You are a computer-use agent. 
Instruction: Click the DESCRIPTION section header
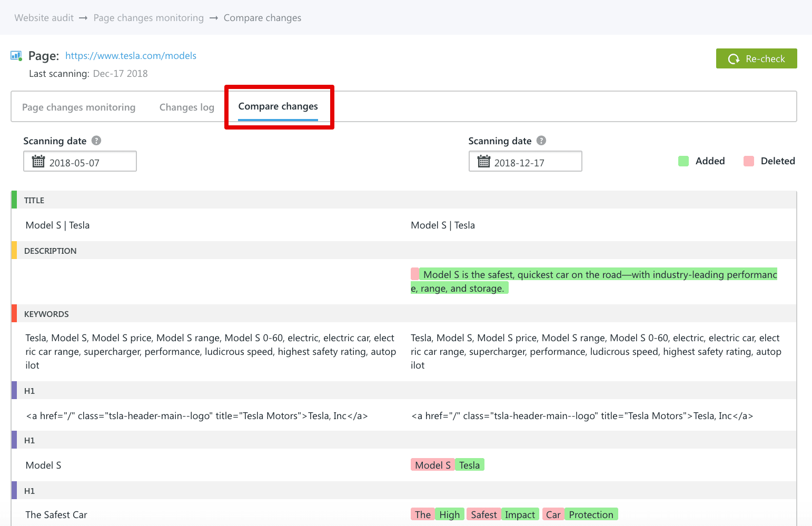click(404, 251)
